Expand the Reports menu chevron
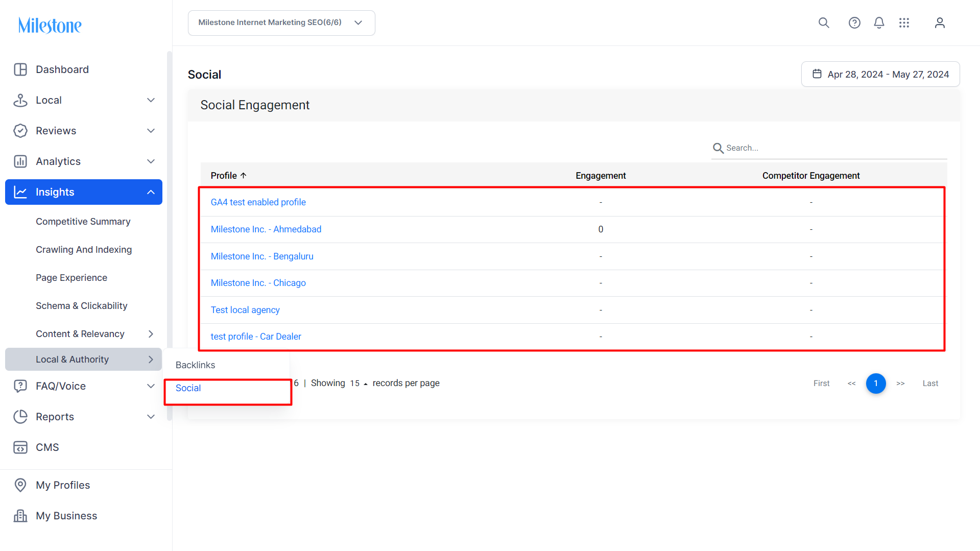This screenshot has height=551, width=980. click(x=151, y=417)
